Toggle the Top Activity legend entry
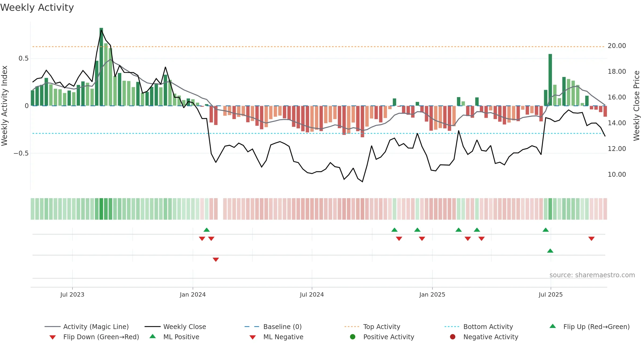 [x=372, y=327]
